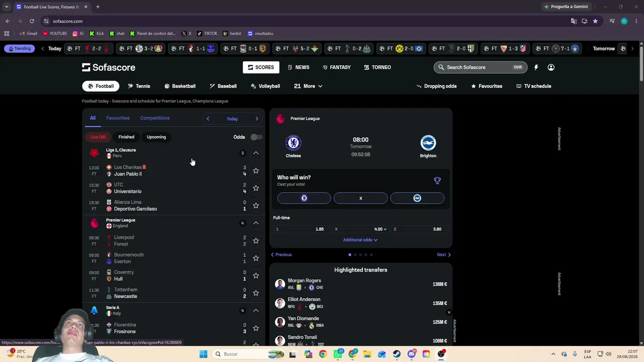Open the Chrome apps grid icon

tap(7, 34)
